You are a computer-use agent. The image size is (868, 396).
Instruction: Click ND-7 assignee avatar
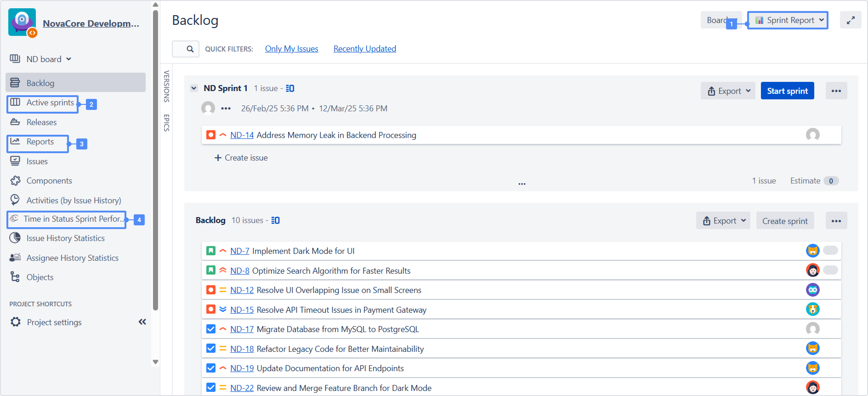click(x=812, y=251)
